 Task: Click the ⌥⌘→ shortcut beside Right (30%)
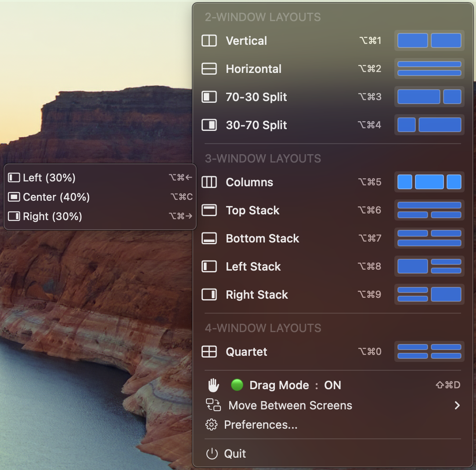(180, 216)
